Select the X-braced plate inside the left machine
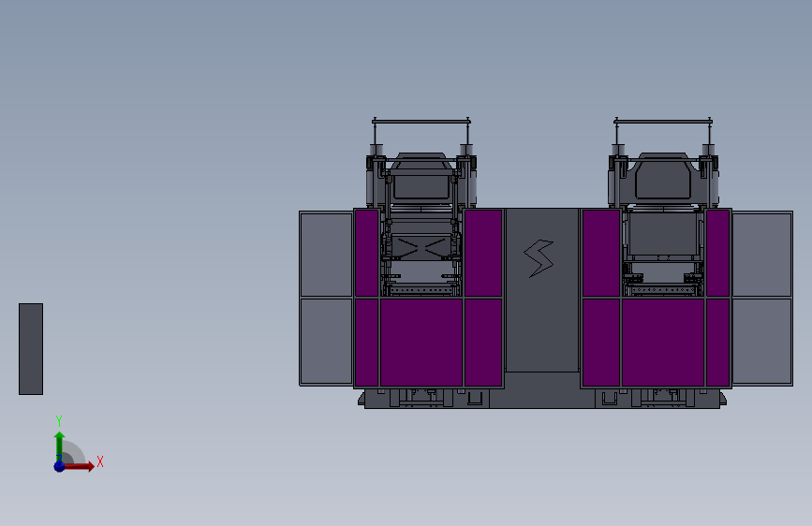This screenshot has height=526, width=812. 421,247
